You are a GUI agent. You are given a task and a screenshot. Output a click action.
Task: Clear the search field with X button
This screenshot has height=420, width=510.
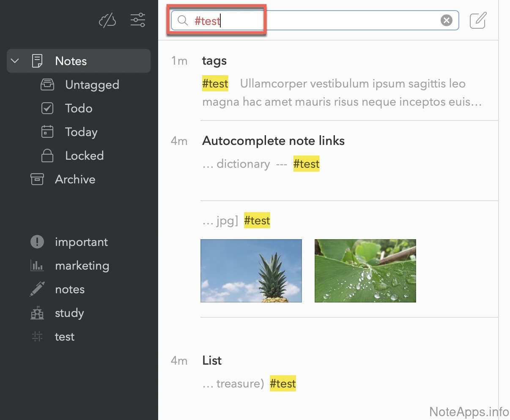tap(446, 20)
